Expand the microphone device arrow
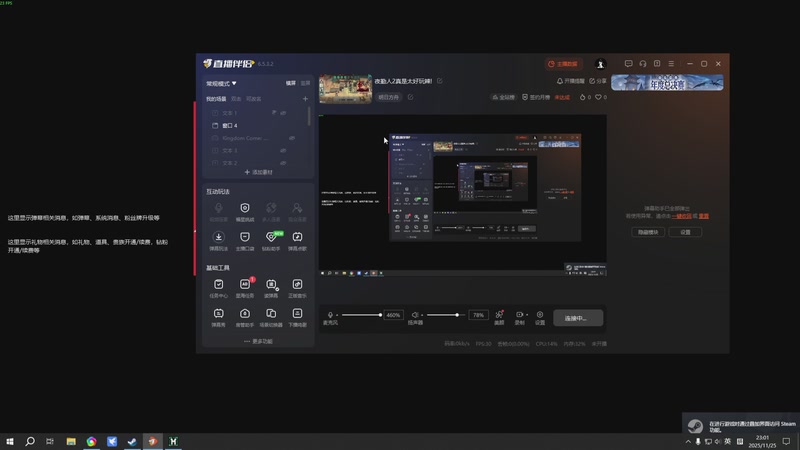This screenshot has height=450, width=800. (337, 315)
